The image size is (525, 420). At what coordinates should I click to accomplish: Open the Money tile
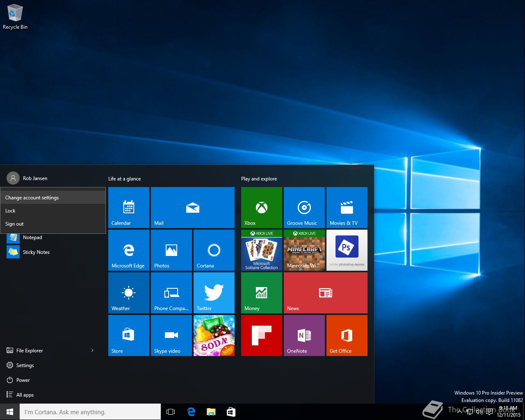tap(262, 293)
